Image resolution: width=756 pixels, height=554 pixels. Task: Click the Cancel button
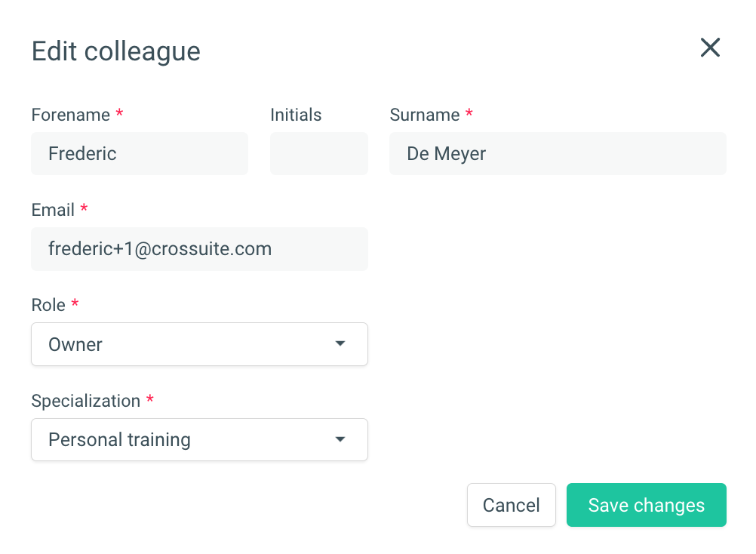point(512,505)
